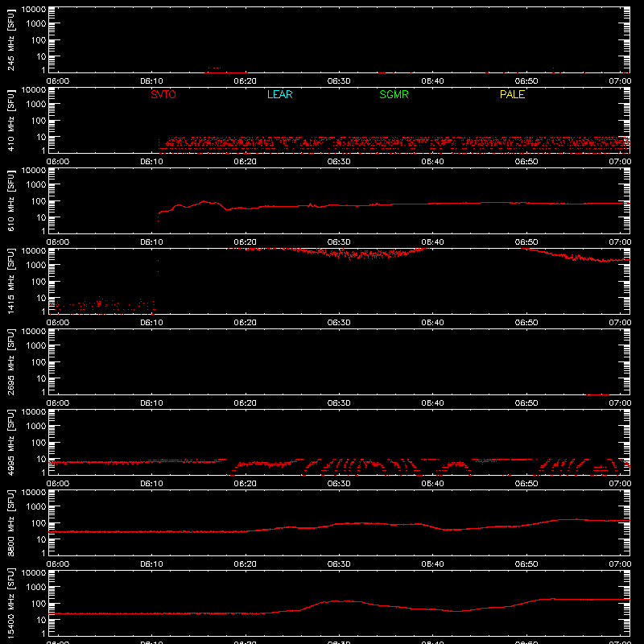Click 06:10 time label under 245 MHz panel
644x644 pixels.
[151, 81]
